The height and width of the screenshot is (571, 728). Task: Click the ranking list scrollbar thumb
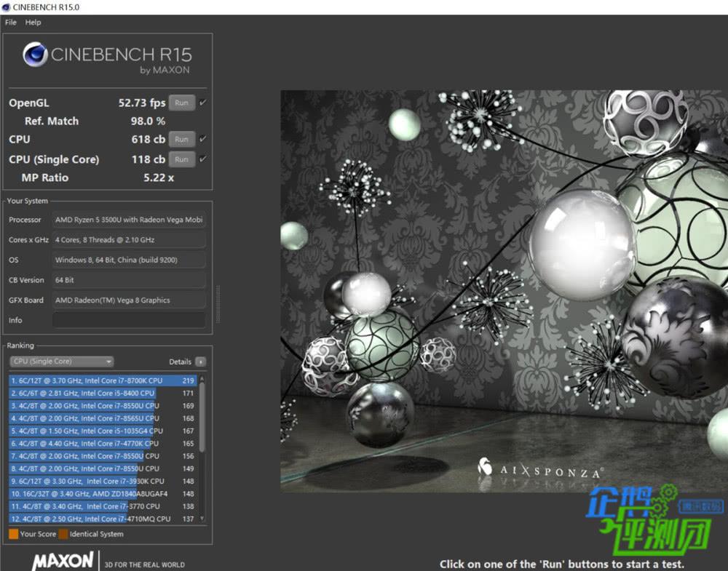click(202, 417)
